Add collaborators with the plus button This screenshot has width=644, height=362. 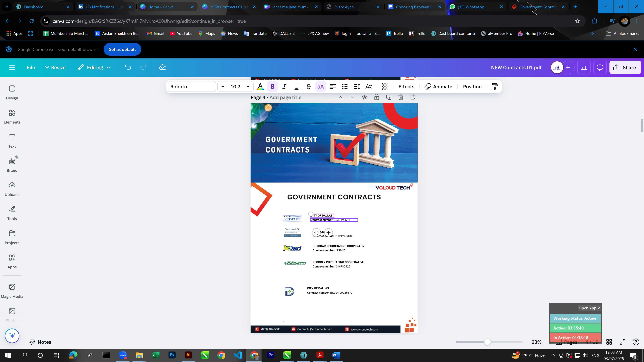(568, 67)
